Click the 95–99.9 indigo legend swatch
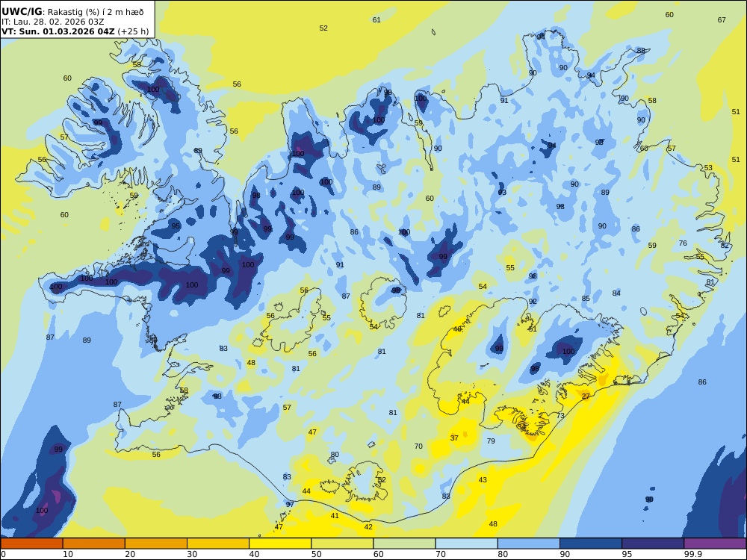The width and height of the screenshot is (747, 560). (653, 544)
